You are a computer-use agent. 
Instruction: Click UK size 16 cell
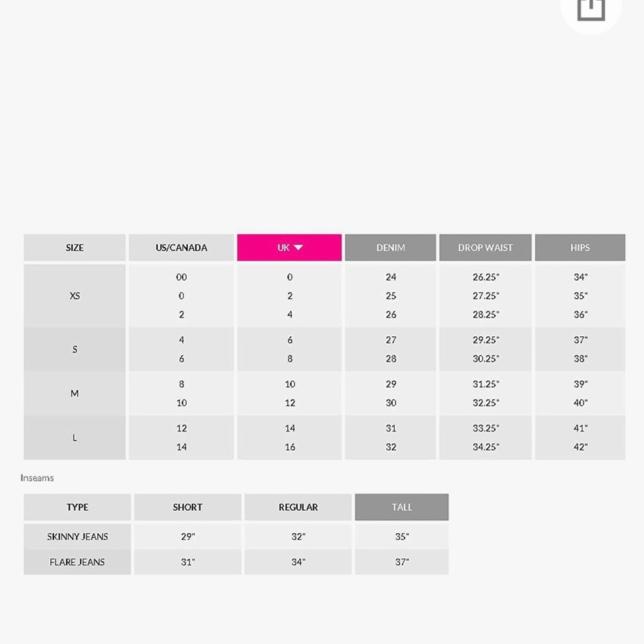(290, 447)
